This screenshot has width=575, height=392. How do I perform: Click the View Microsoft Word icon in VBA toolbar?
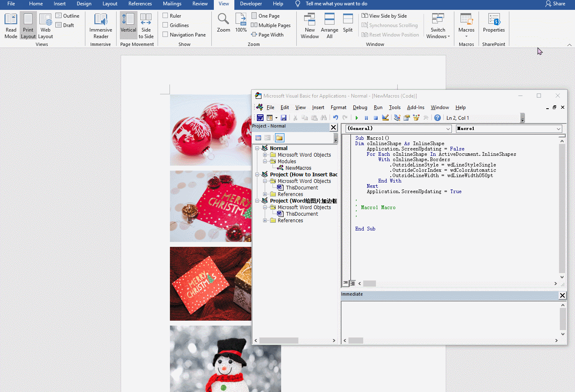[260, 118]
